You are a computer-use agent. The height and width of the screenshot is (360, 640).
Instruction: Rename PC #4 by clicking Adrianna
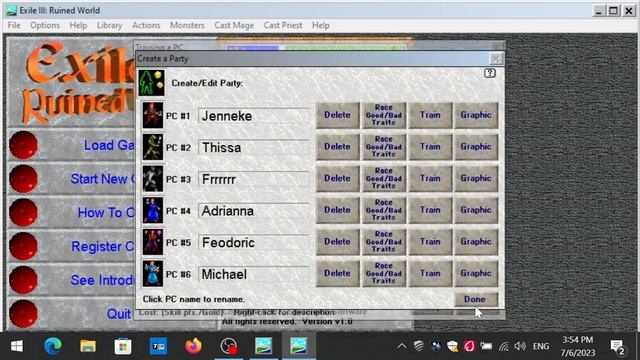tap(253, 211)
